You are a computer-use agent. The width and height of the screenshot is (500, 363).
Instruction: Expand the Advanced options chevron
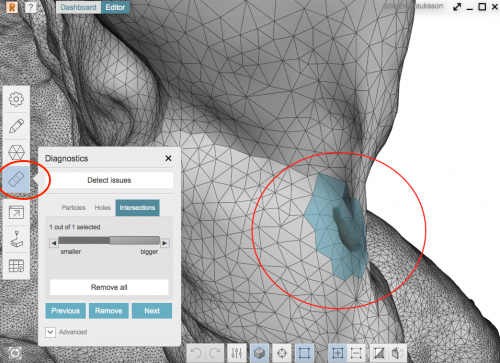tap(50, 332)
